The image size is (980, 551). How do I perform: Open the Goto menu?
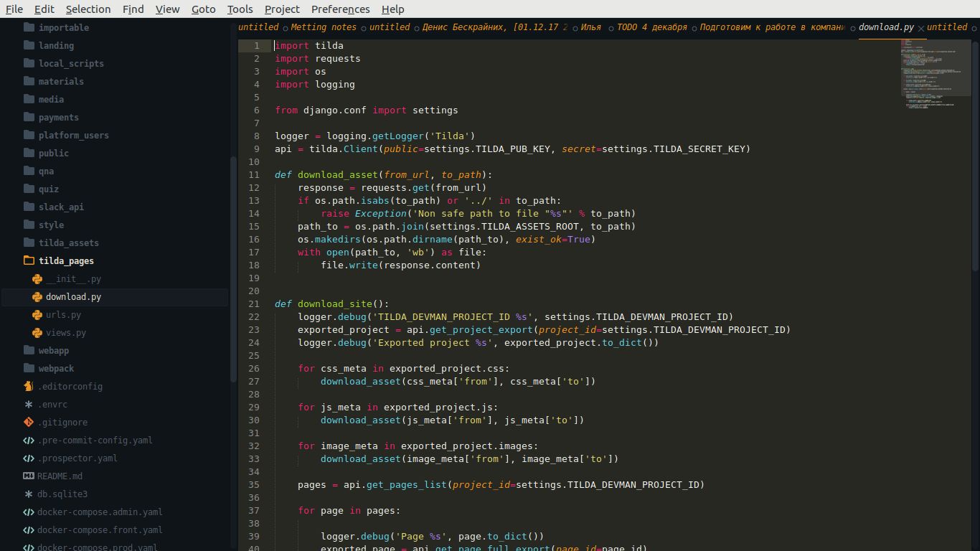203,9
